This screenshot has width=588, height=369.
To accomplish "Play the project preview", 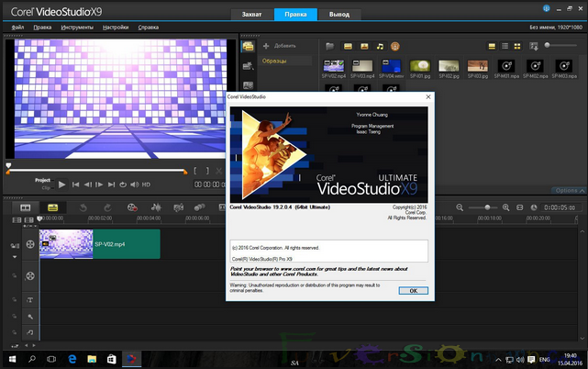I will tap(61, 184).
